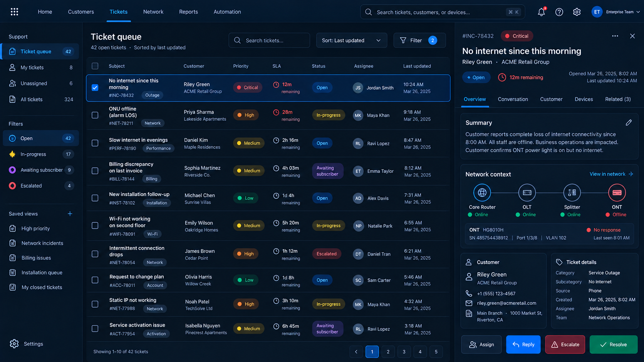Sort by the Priority column header
644x362 pixels.
click(x=241, y=66)
